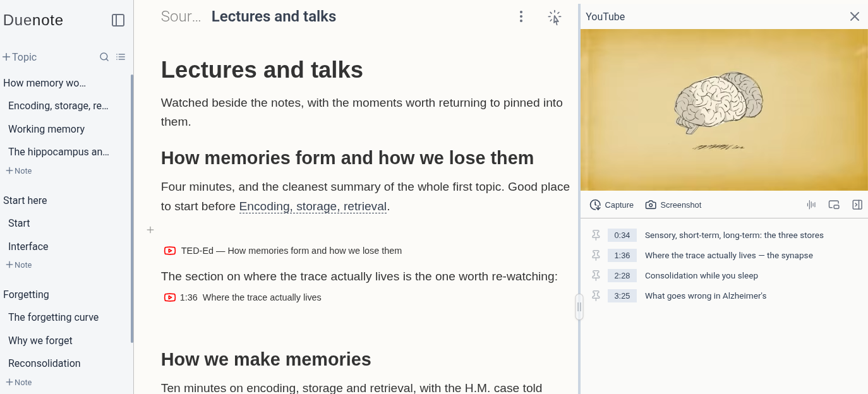
Task: Jump to the 3:25 timestamp
Action: [x=622, y=295]
